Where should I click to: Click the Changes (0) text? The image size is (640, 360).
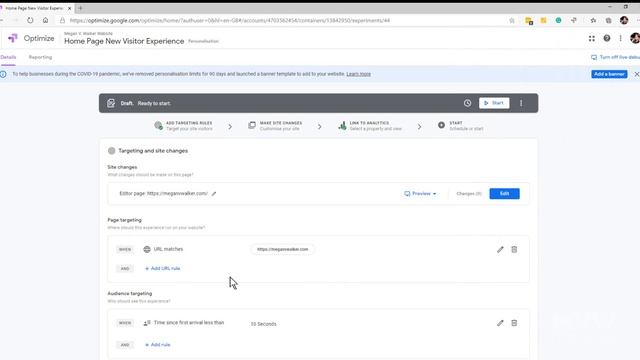coord(469,193)
